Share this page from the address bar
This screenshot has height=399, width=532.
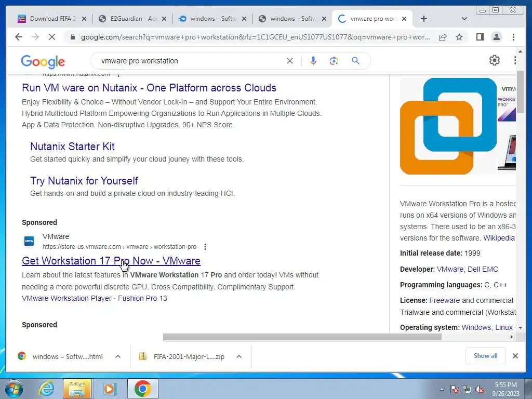pyautogui.click(x=443, y=37)
